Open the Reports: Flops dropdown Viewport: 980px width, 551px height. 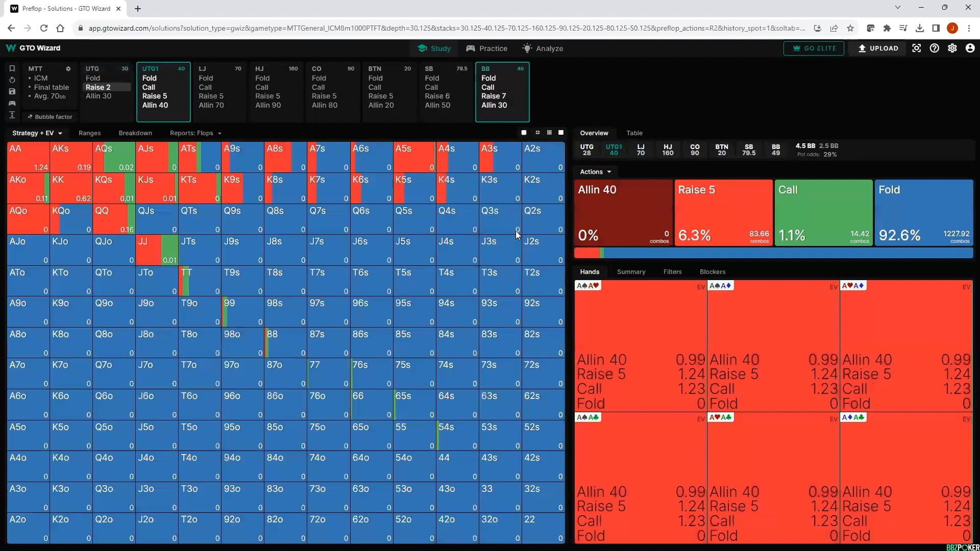pyautogui.click(x=195, y=133)
